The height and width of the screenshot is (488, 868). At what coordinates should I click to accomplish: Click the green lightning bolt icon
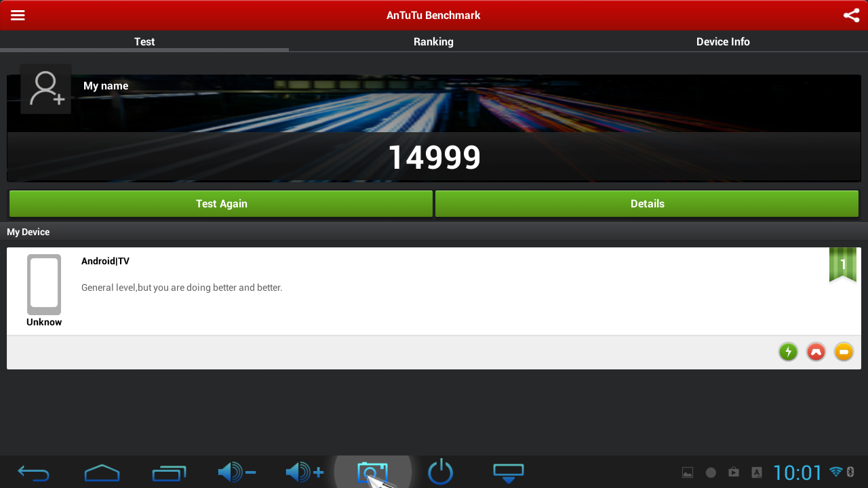788,351
